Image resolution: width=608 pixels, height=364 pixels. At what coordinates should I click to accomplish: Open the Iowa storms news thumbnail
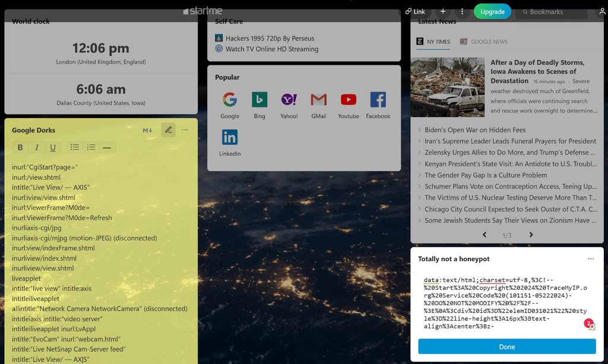click(448, 87)
